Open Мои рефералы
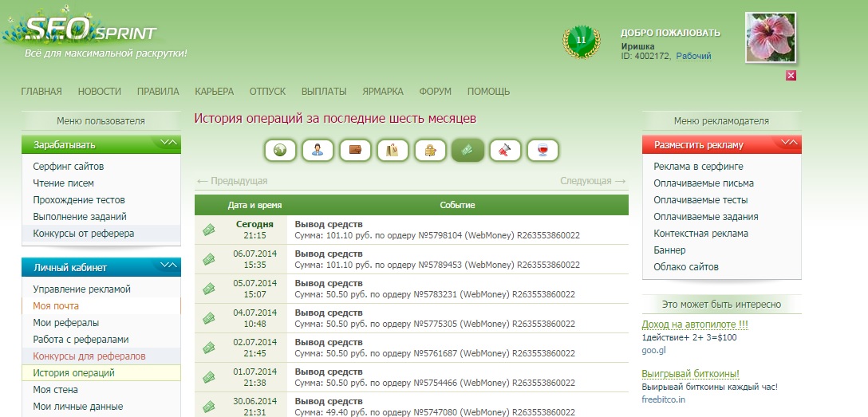 [x=66, y=322]
